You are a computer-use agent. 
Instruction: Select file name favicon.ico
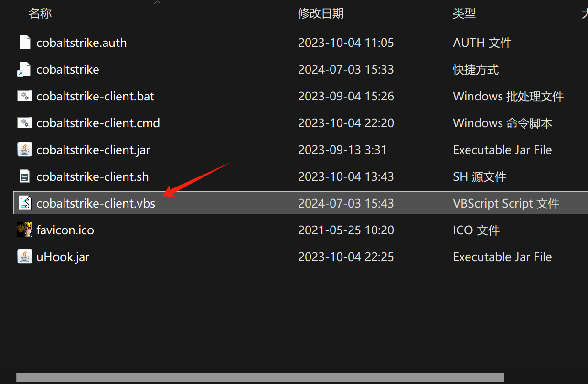click(65, 230)
